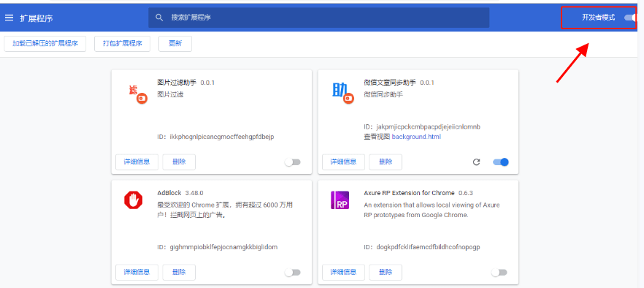Screen dimensions: 644x288
Task: Click Axure RP Extension for Chrome title
Action: (x=409, y=193)
